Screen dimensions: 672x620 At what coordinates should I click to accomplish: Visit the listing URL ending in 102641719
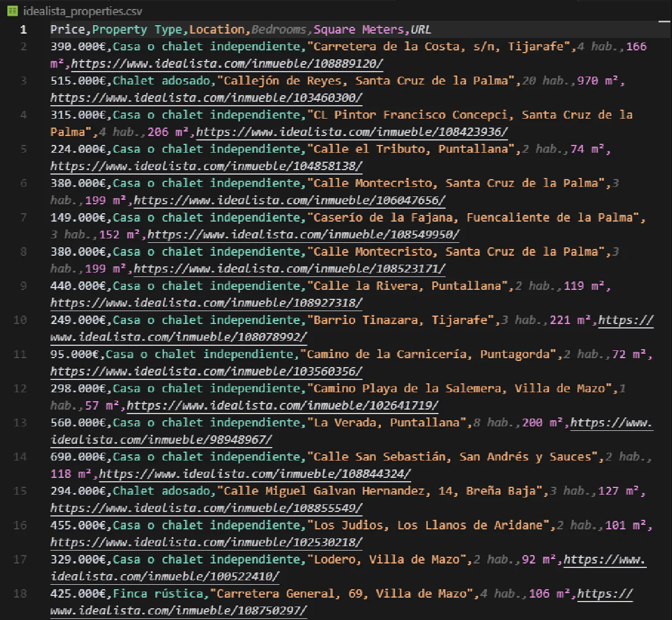pos(283,405)
